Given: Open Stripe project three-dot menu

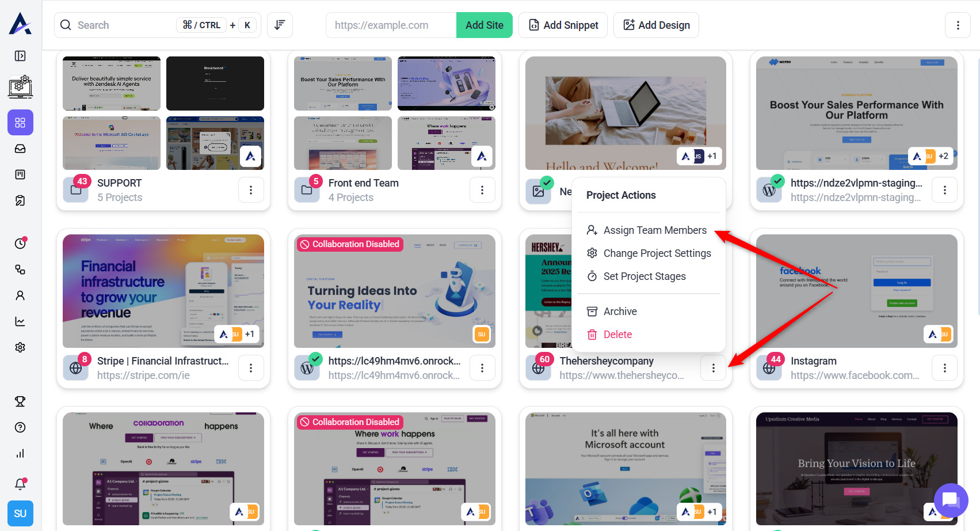Looking at the screenshot, I should coord(251,368).
